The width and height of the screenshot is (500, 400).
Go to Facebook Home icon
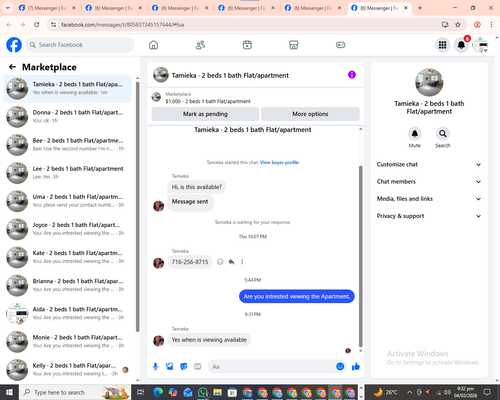click(153, 45)
